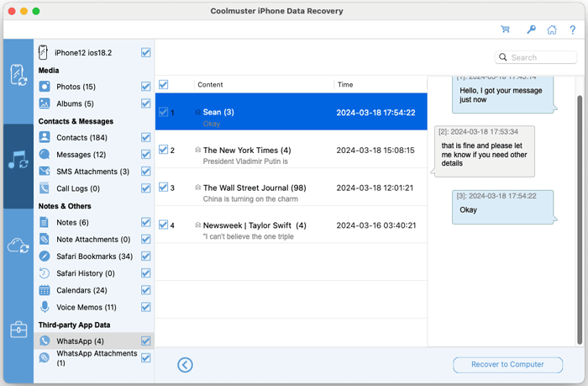Viewport: 588px width, 386px height.
Task: Switch to iCloud recovery mode
Action: click(18, 245)
